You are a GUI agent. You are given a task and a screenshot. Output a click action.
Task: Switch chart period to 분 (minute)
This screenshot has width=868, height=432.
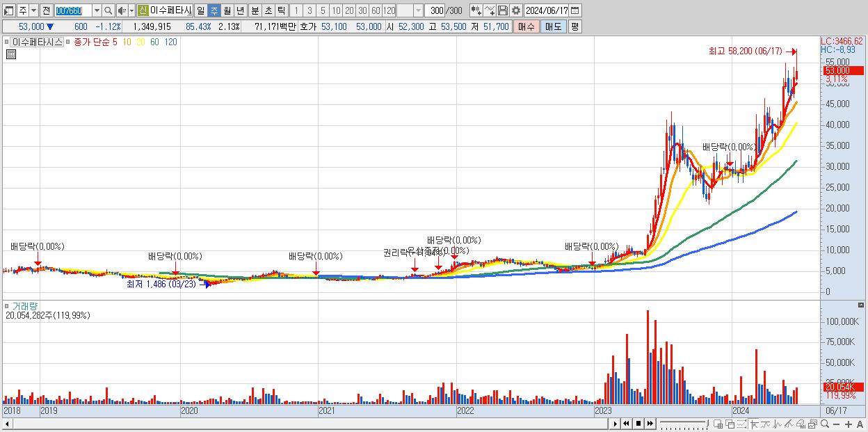[255, 10]
